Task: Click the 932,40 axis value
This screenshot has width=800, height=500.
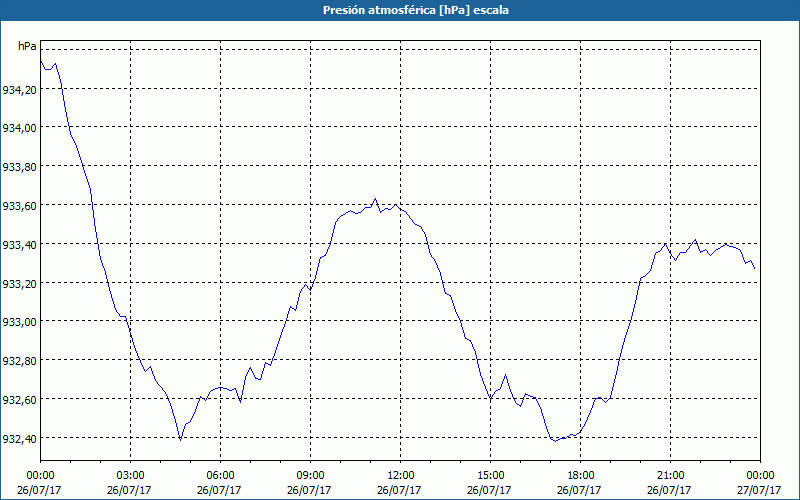Action: pos(19,439)
